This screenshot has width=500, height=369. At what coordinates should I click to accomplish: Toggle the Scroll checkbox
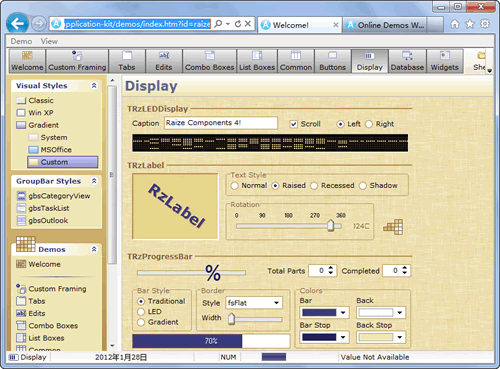tap(293, 124)
